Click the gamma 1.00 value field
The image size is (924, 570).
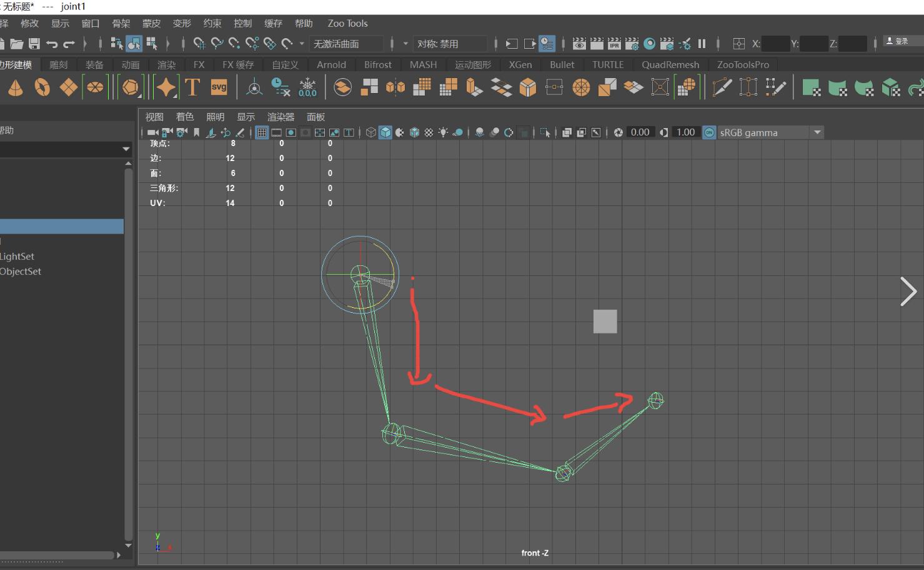click(x=685, y=132)
